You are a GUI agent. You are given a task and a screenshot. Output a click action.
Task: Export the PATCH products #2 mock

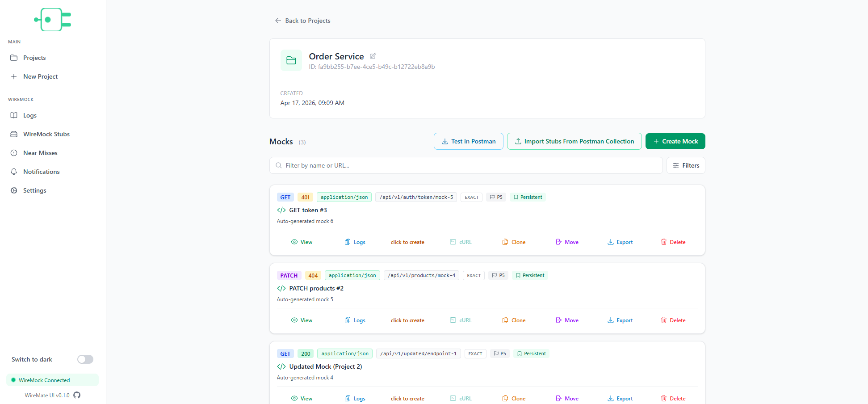(x=620, y=320)
